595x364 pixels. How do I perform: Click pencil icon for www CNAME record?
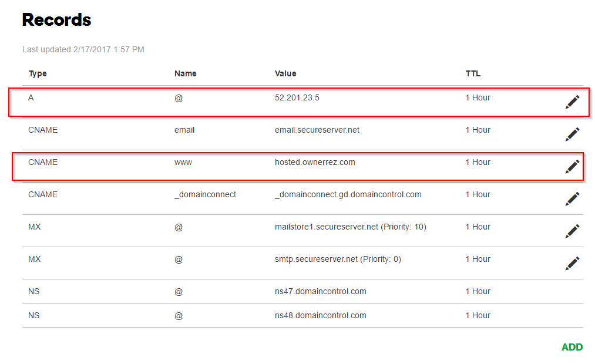point(572,167)
